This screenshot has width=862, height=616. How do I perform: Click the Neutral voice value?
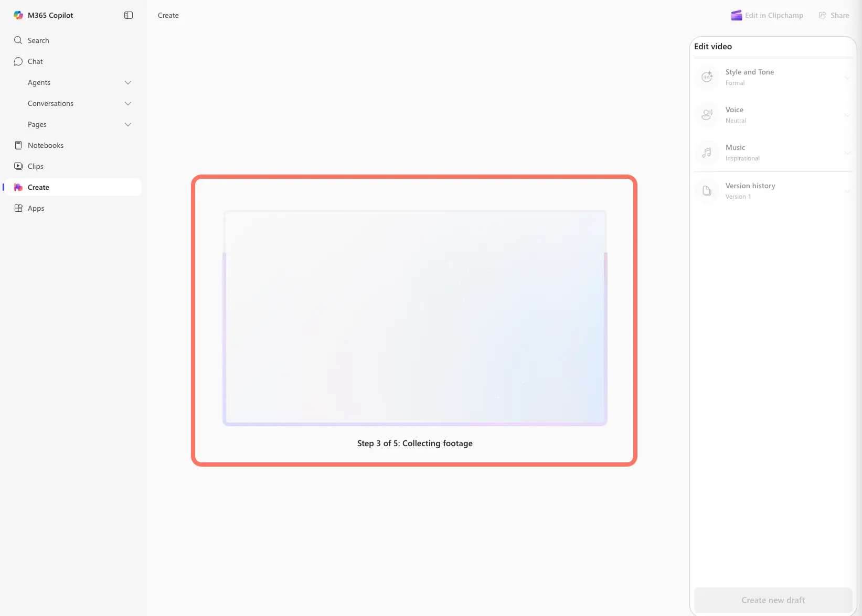point(736,121)
